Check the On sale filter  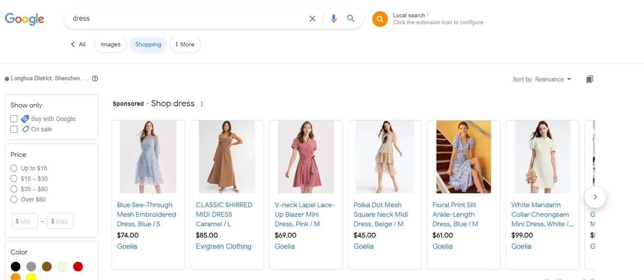(14, 129)
